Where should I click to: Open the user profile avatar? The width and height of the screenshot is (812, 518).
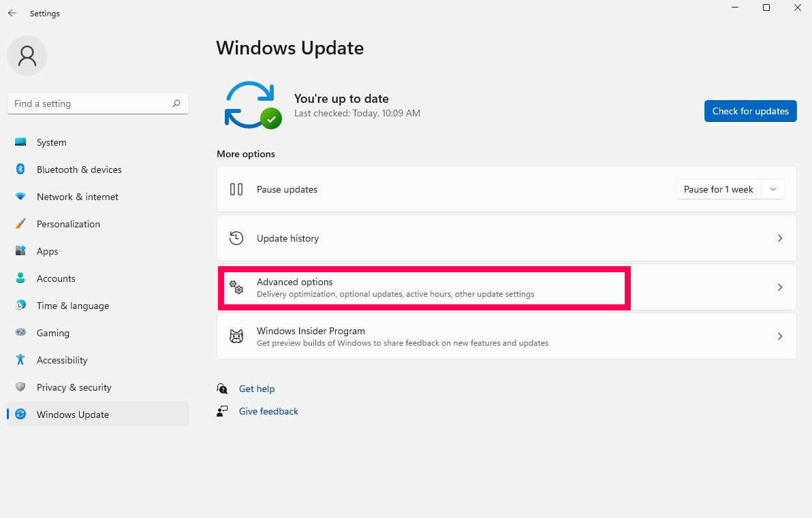coord(27,56)
